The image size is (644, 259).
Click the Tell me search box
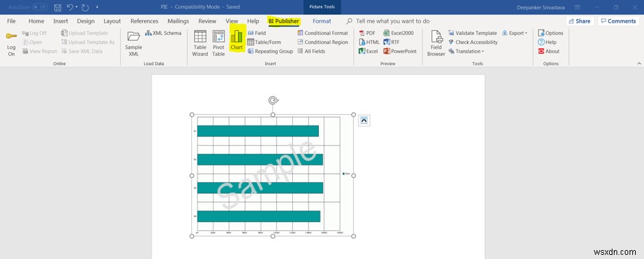tap(393, 21)
